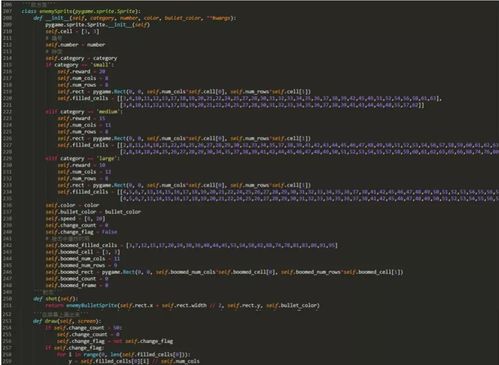This screenshot has height=365, width=499.
Task: Click the self.boomed_num_rows assignment line
Action: 81,265
